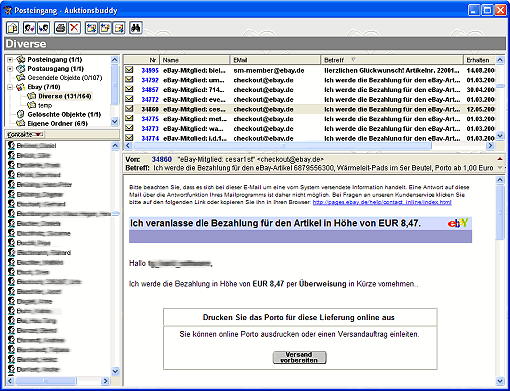The image size is (510, 391).
Task: Click the reply-to-sender toolbar icon
Action: [29, 28]
